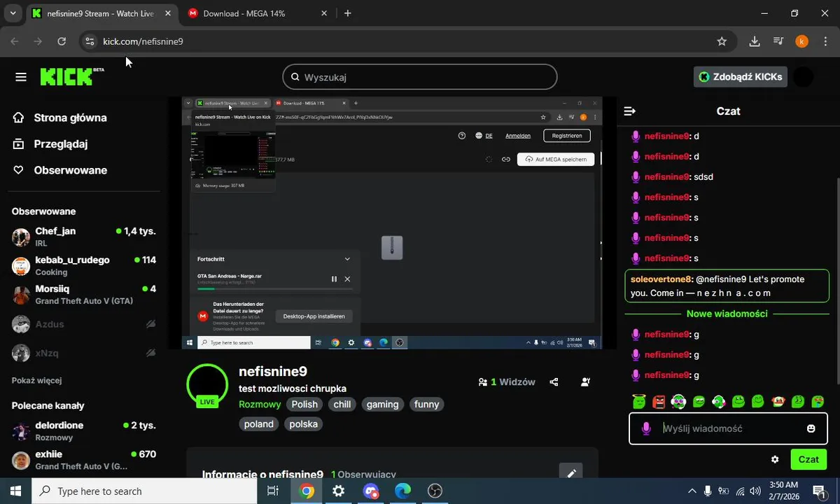Open a new Chrome tab
This screenshot has width=840, height=504.
348,13
